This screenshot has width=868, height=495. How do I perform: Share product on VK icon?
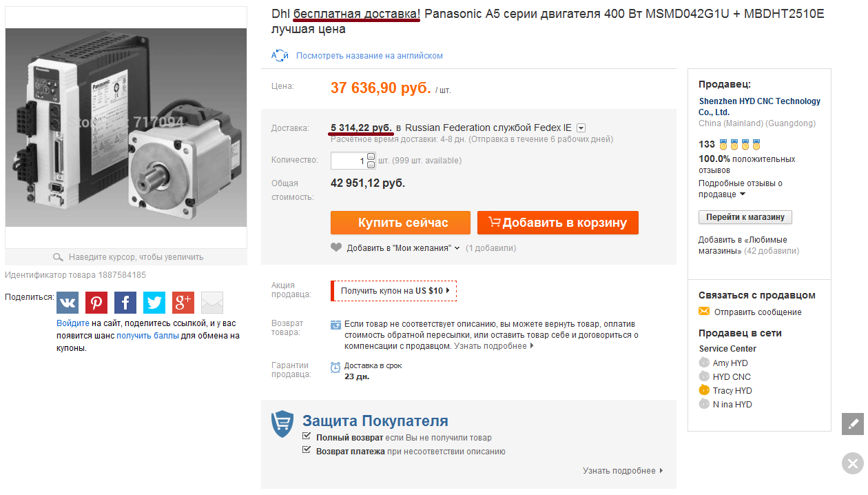(68, 303)
